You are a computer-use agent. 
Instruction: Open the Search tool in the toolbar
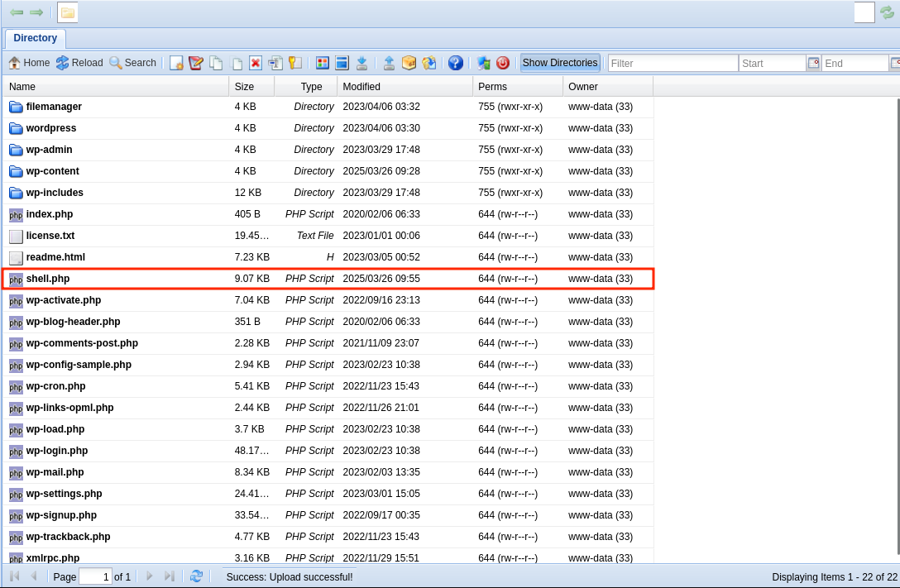tap(132, 63)
